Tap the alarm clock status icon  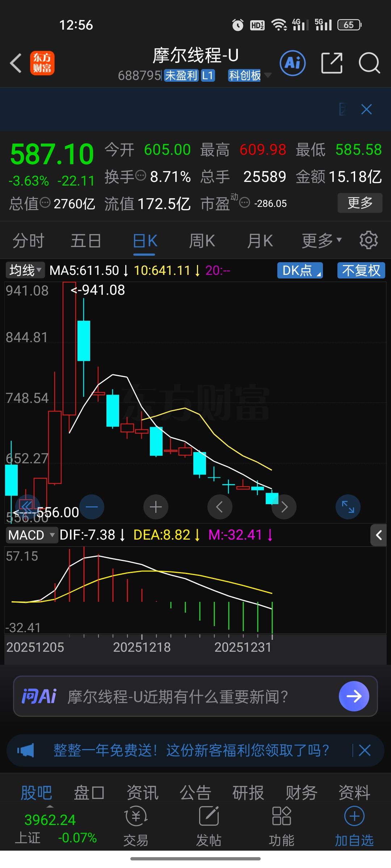point(237,25)
